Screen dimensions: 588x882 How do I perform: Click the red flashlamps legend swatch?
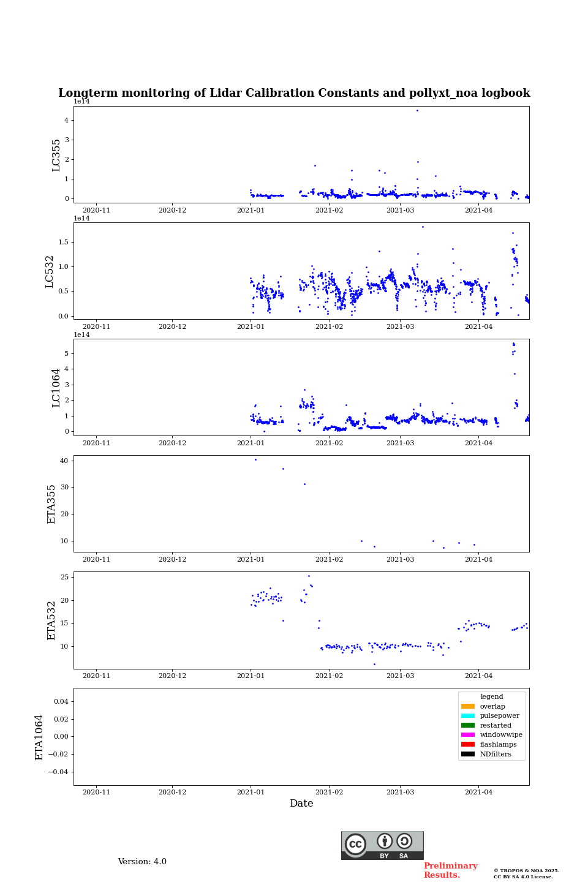click(468, 744)
